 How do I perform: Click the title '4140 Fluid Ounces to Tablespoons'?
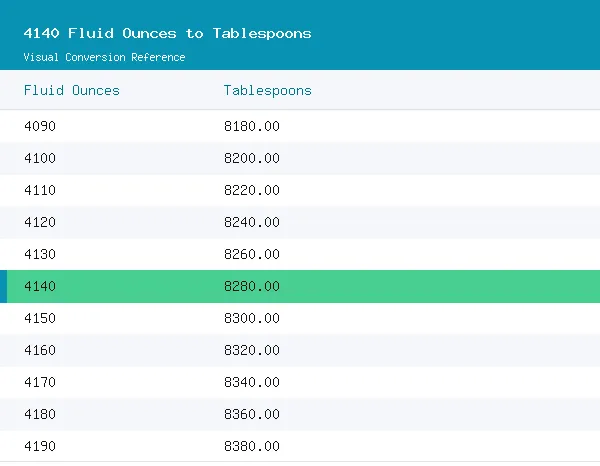click(167, 33)
